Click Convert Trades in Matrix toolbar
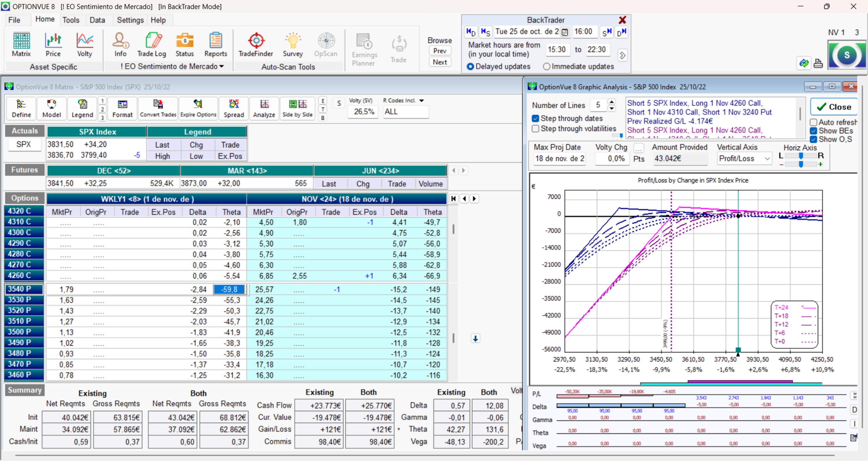868x461 pixels. pos(158,109)
